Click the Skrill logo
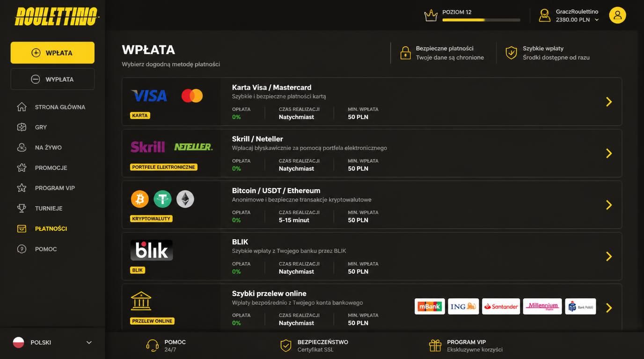The width and height of the screenshot is (644, 359). coord(147,147)
